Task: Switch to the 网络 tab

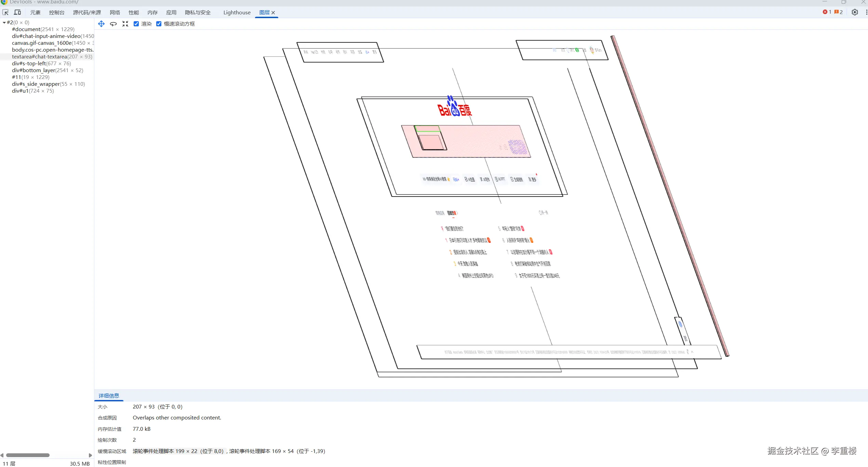Action: click(115, 12)
